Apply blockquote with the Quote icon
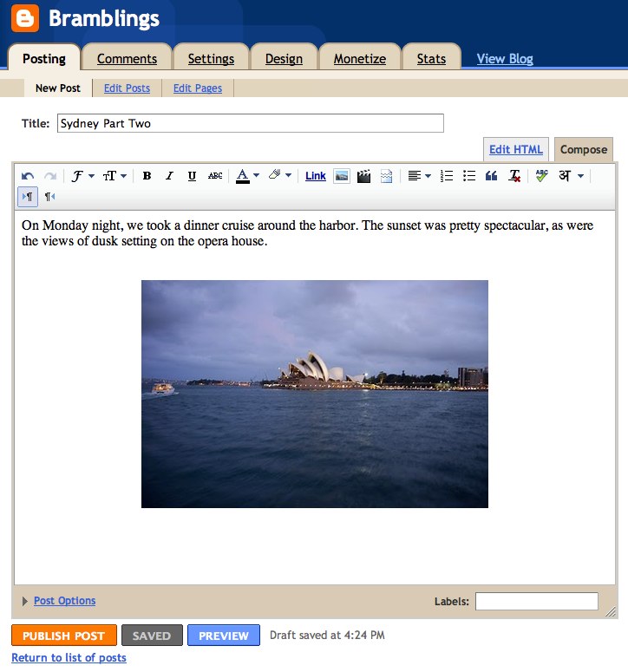This screenshot has width=628, height=672. [x=492, y=176]
